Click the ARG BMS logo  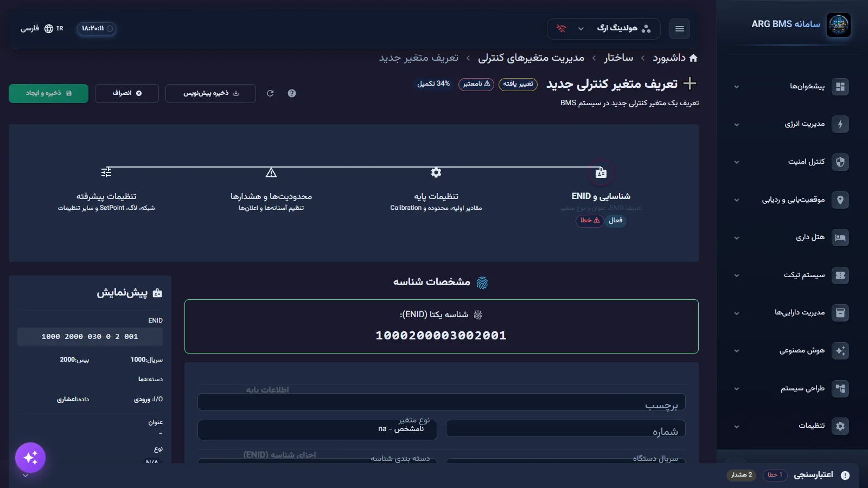839,25
